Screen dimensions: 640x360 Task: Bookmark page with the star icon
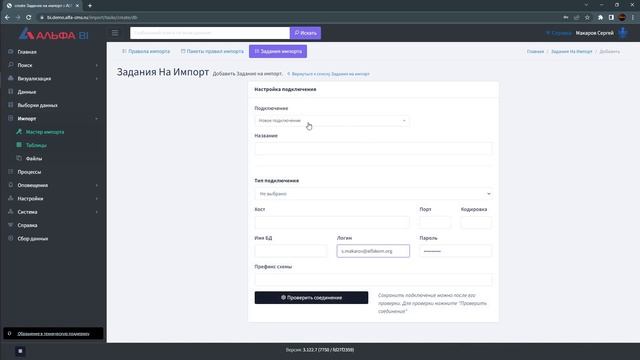coord(587,18)
